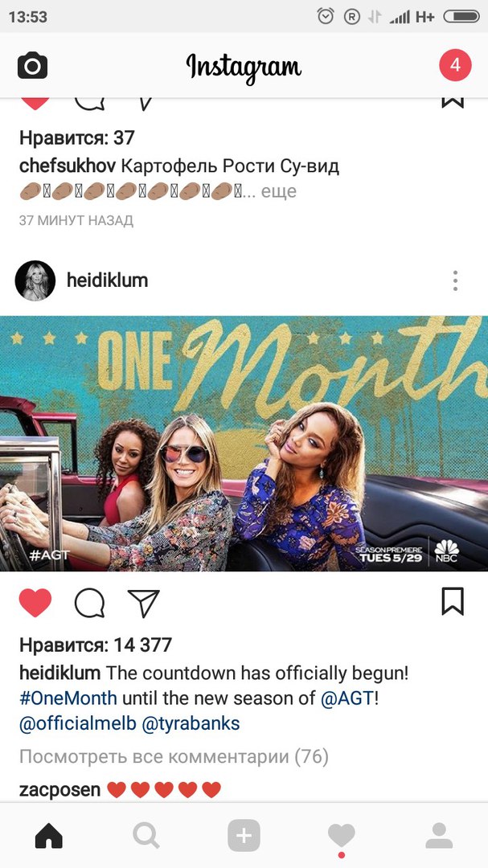Expand all comments via "Посмотреть все комментарии (76)"
The width and height of the screenshot is (488, 868).
(x=174, y=756)
